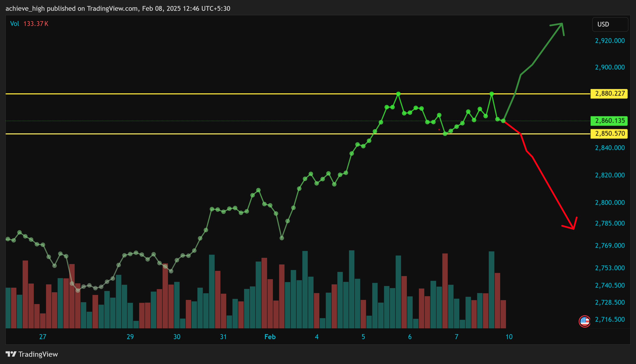Click the 2,769.000 price axis label
This screenshot has width=636, height=364.
[610, 246]
